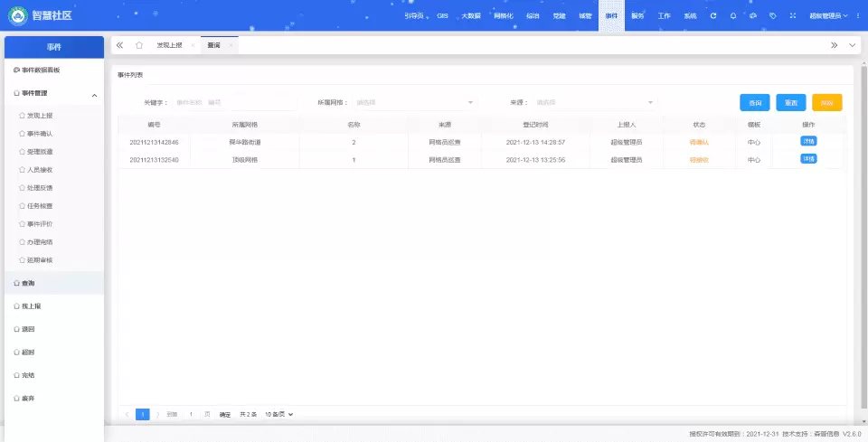Open 延期审核 in the sidebar

(x=53, y=260)
